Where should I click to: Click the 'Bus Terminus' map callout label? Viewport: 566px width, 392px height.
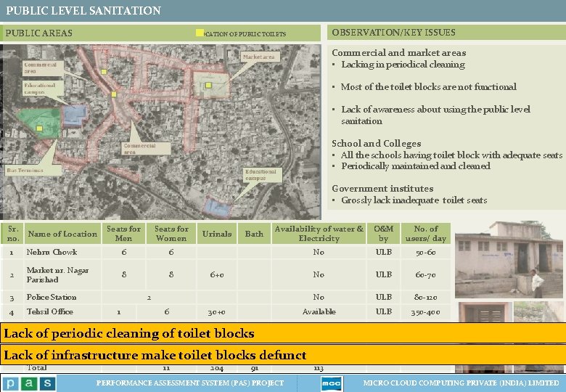[33, 170]
